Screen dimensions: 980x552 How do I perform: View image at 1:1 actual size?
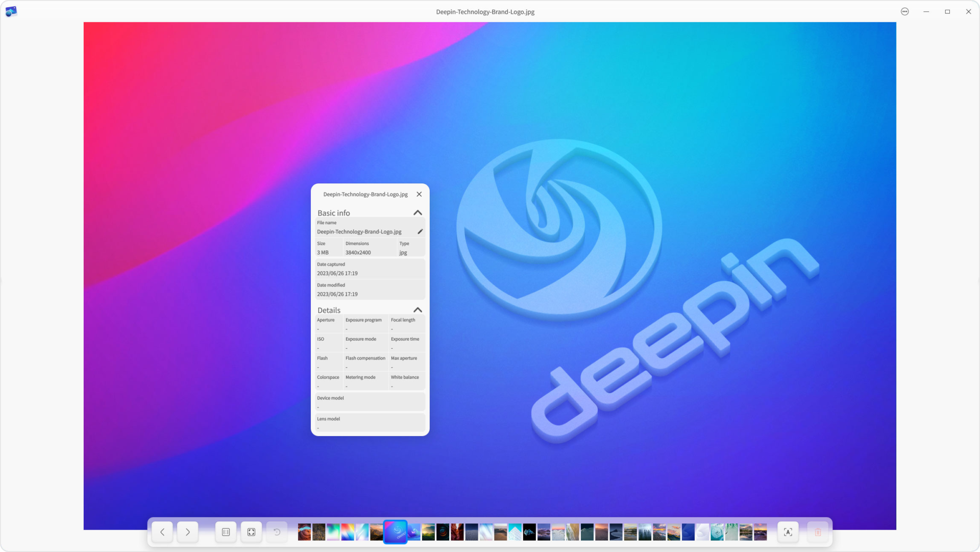226,532
